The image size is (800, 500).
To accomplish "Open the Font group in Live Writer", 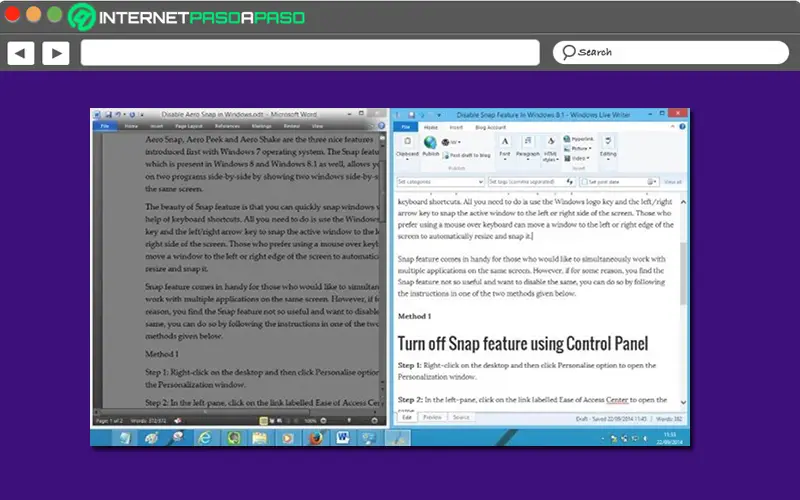I will click(505, 147).
